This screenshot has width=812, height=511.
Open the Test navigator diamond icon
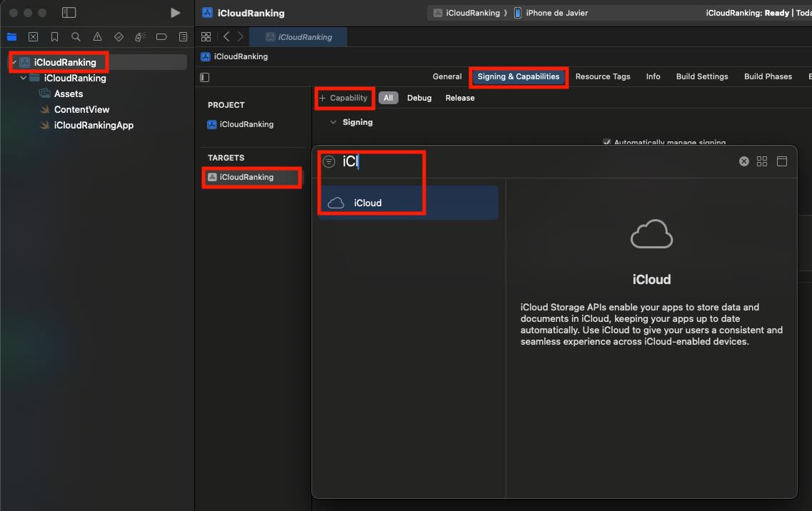(119, 37)
